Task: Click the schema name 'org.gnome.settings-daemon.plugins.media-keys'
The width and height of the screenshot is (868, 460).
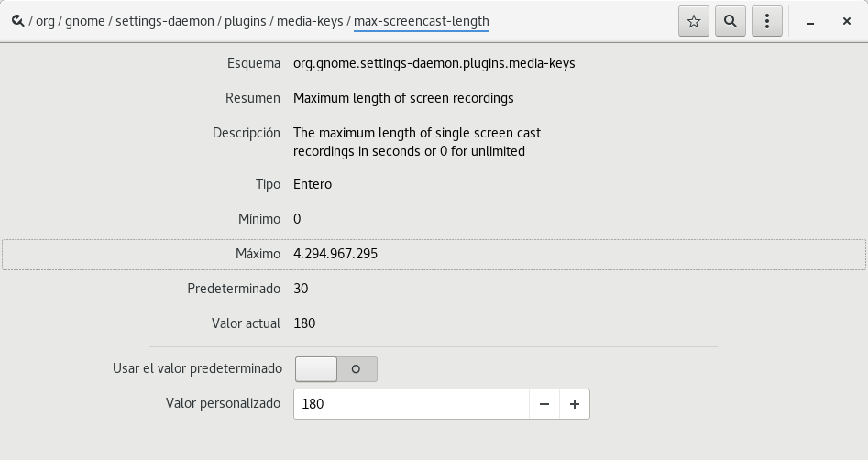Action: pos(434,63)
